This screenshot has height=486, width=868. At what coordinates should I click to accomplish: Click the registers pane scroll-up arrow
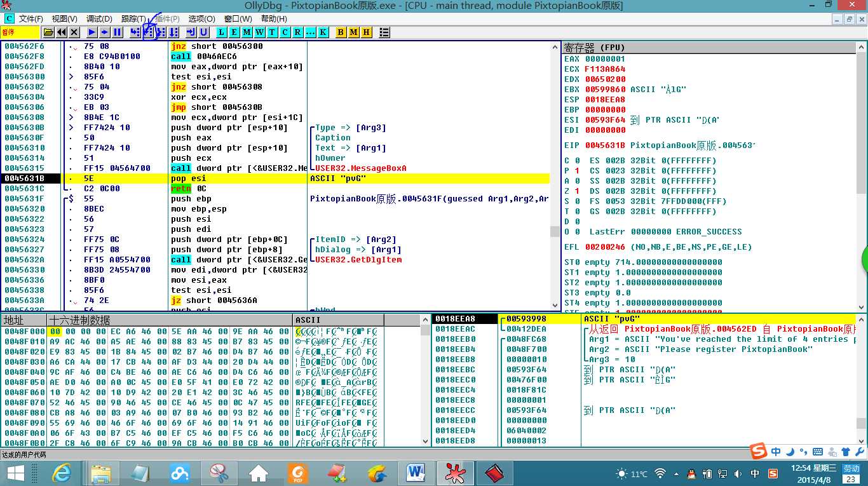[861, 47]
